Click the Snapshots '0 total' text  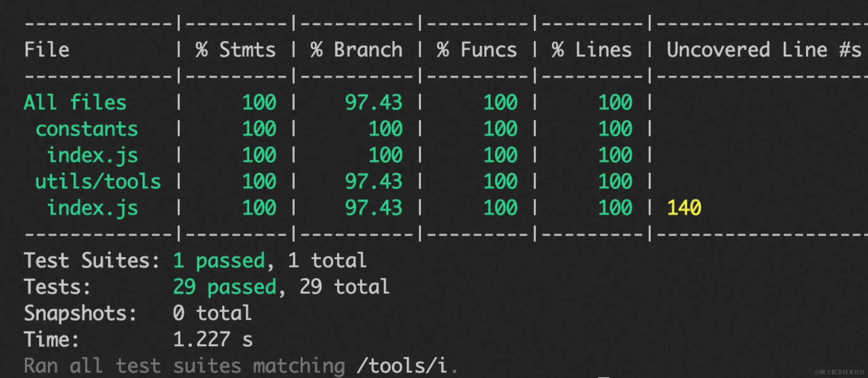pyautogui.click(x=212, y=313)
